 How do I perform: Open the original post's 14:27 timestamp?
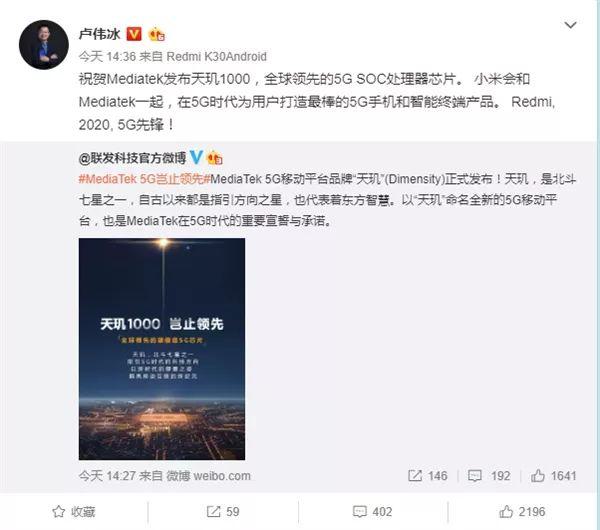[x=107, y=476]
